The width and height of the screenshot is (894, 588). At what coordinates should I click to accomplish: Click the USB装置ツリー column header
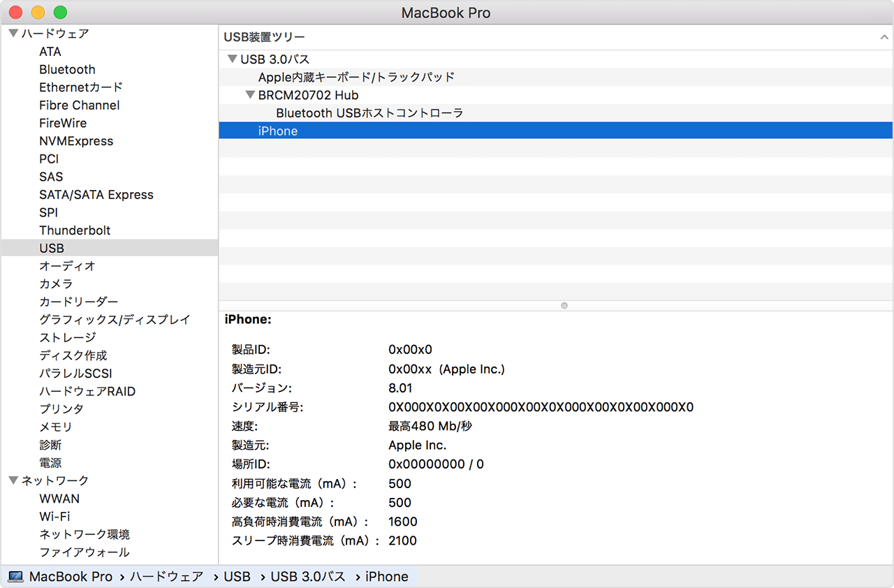pos(556,37)
